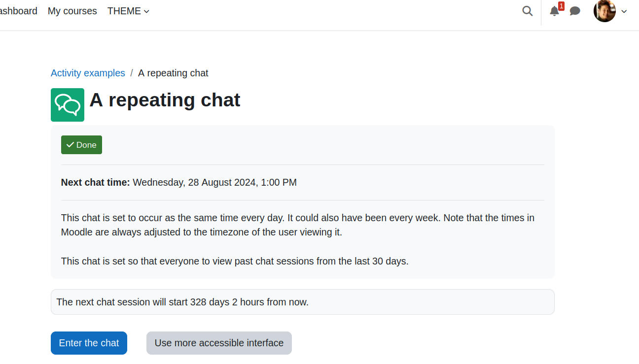Click the green chat activity icon
This screenshot has width=639, height=364.
pyautogui.click(x=68, y=105)
